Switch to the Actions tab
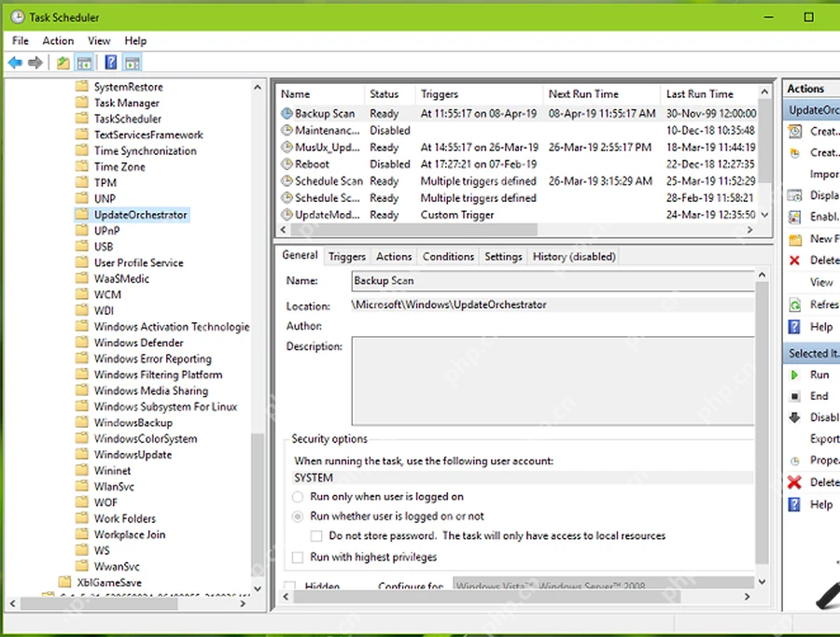The height and width of the screenshot is (637, 840). tap(394, 257)
